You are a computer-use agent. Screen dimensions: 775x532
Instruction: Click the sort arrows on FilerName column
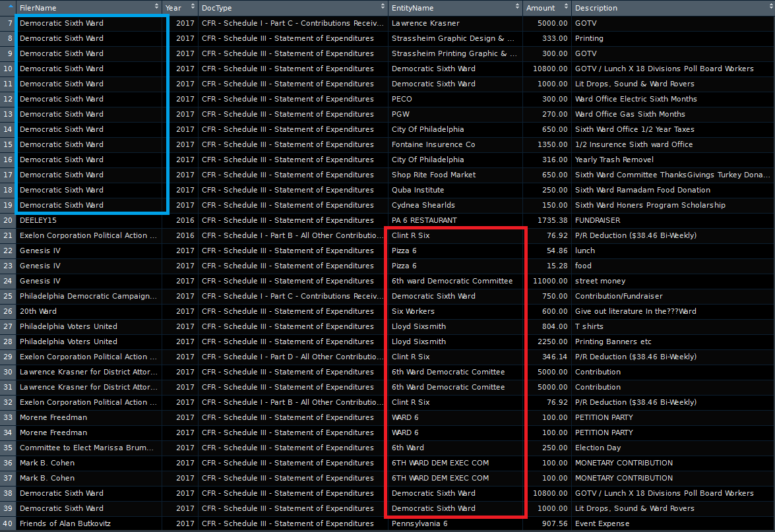(x=156, y=8)
